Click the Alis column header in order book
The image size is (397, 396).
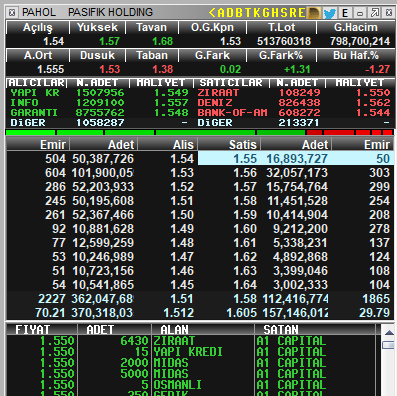pyautogui.click(x=168, y=145)
